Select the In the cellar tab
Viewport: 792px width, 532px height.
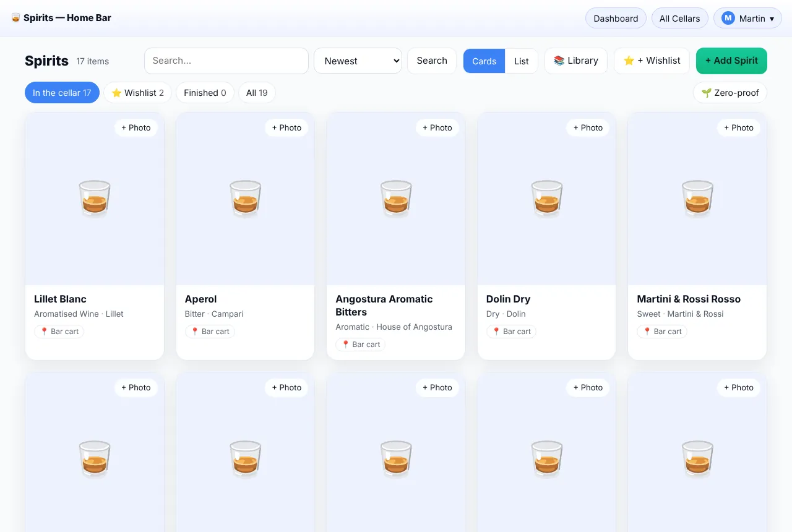[62, 93]
